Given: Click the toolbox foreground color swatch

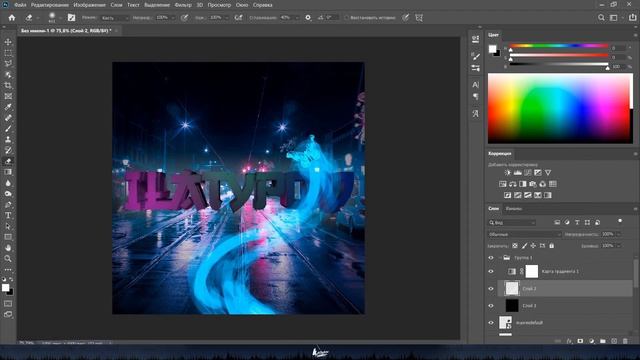Looking at the screenshot, I should (5, 288).
